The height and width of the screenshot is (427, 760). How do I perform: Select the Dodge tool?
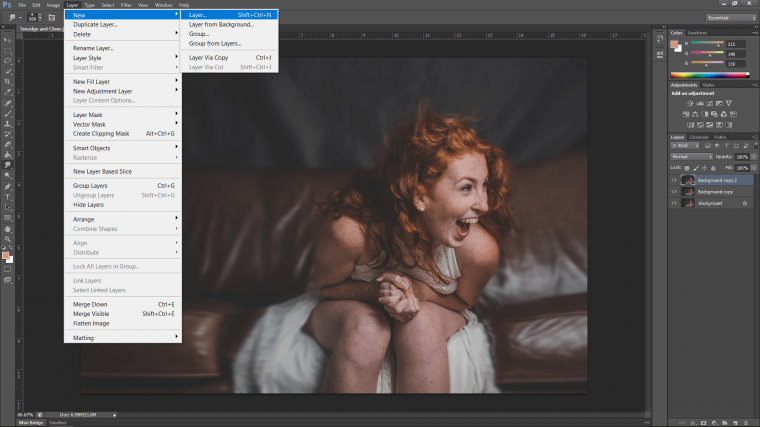(x=7, y=176)
